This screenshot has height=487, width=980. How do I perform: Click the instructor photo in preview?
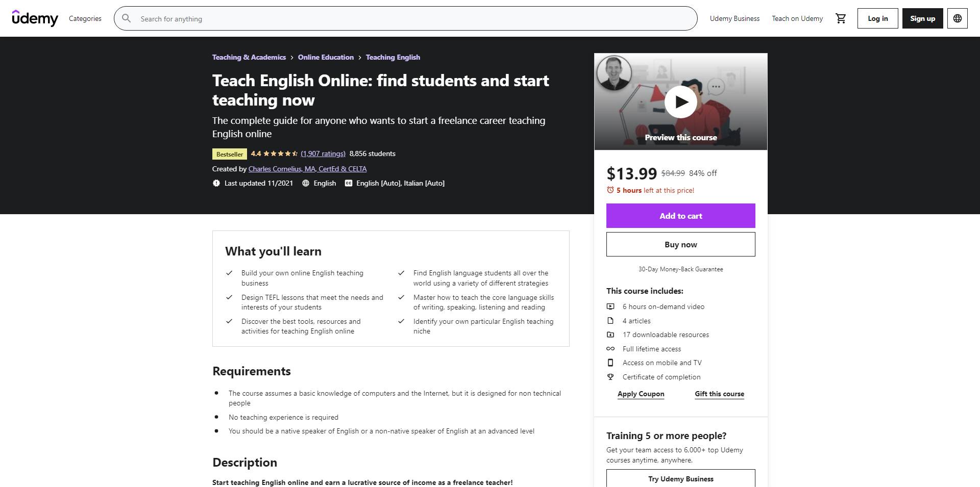614,73
